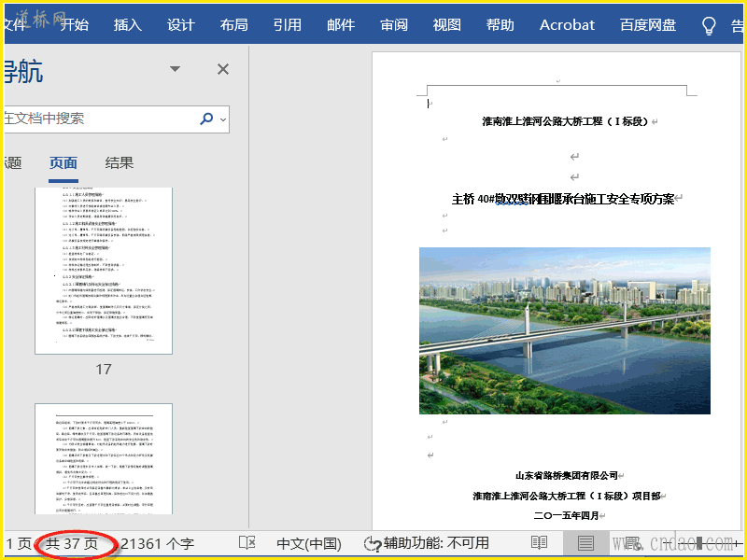Click the search magnifier icon in navigation pane
Screen dimensions: 747x560
pos(206,119)
